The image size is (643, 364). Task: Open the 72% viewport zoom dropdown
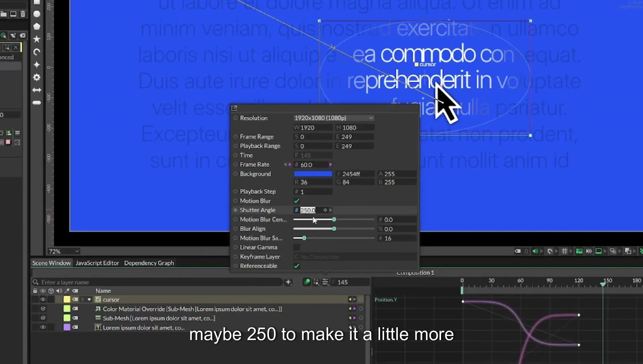(64, 251)
